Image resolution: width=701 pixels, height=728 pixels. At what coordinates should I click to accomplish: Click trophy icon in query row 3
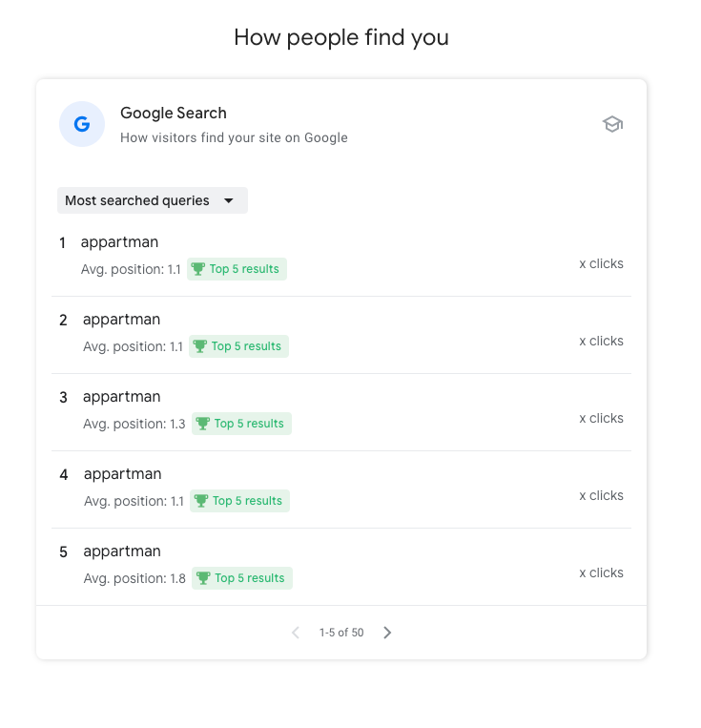click(x=203, y=424)
